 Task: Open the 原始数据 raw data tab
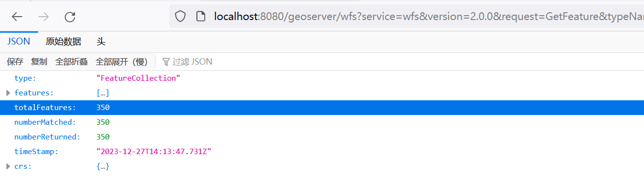(x=63, y=42)
